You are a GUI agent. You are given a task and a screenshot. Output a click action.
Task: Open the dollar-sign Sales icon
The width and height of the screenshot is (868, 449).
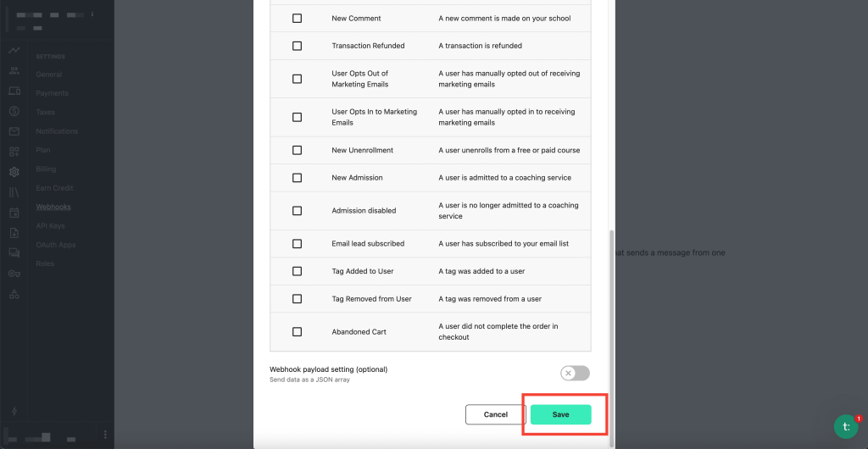tap(14, 111)
